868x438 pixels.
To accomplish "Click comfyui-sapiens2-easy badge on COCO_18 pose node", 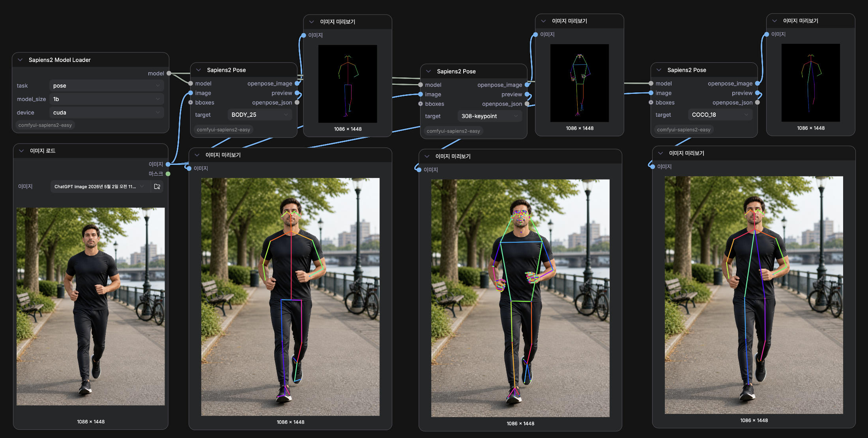I will tap(684, 129).
